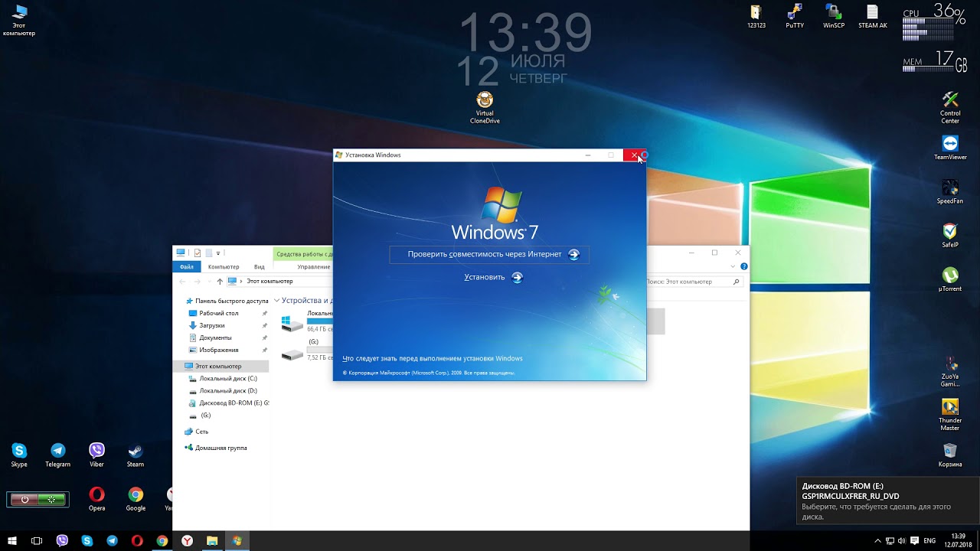Click the green restart button on the gadget

click(x=52, y=500)
